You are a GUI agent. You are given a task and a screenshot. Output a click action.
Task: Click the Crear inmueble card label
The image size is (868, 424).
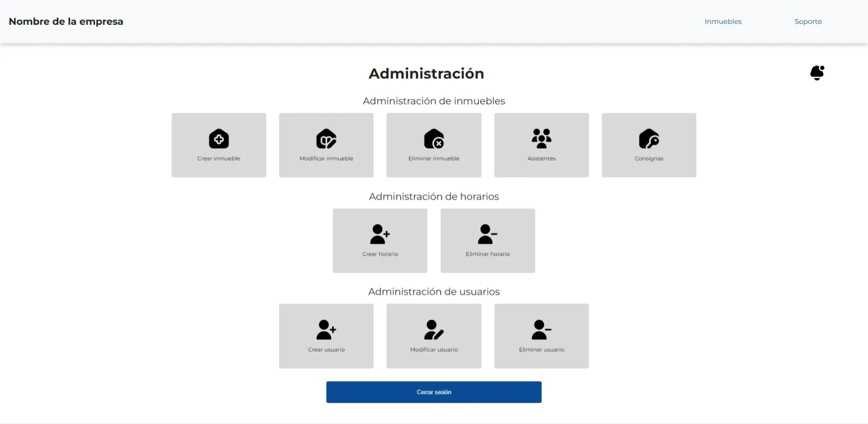click(219, 158)
